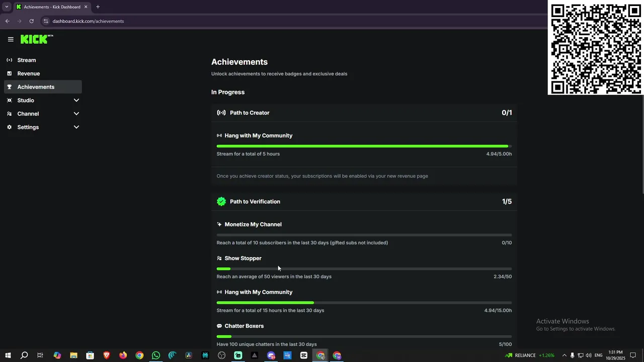Viewport: 644px width, 362px height.
Task: Open the browser tab search dropdown
Action: (x=7, y=7)
